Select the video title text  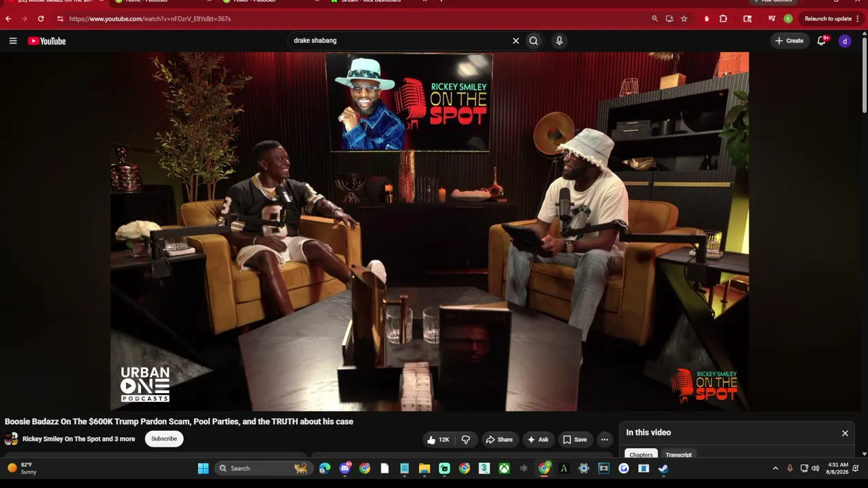coord(179,422)
